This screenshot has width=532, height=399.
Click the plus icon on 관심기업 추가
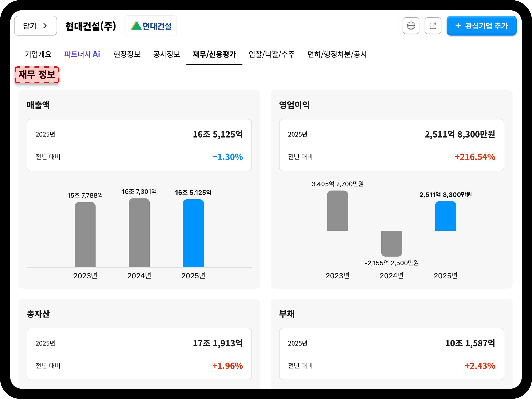point(458,26)
